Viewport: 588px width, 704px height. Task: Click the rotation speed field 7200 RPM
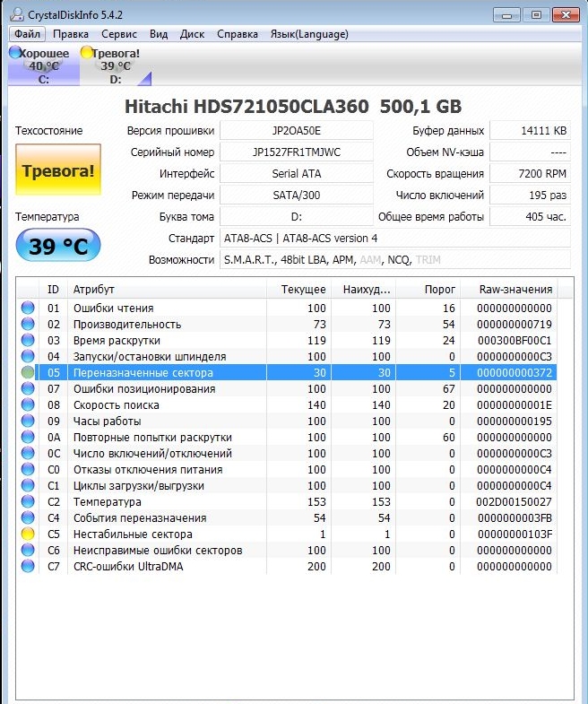530,174
